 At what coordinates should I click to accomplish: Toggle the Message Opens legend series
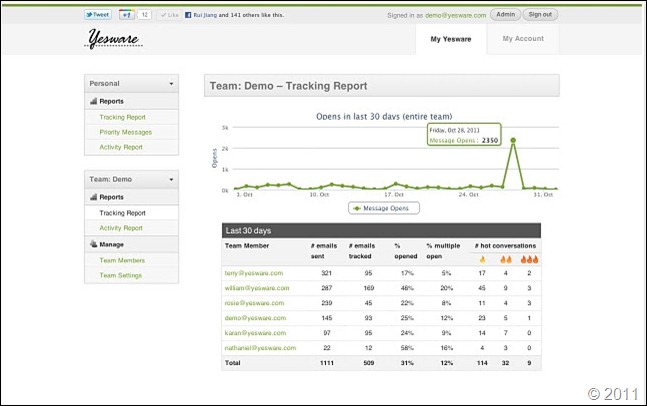(384, 208)
